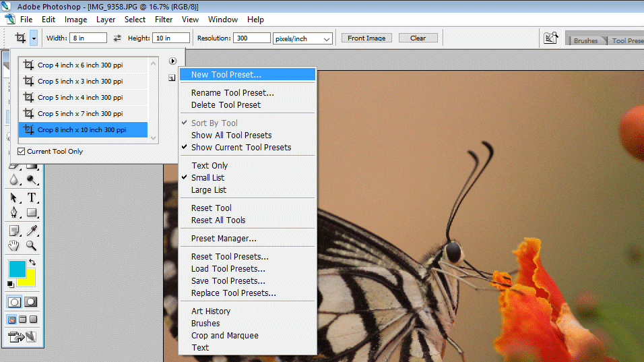644x362 pixels.
Task: Select the Zoom magnifier tool
Action: (x=31, y=246)
